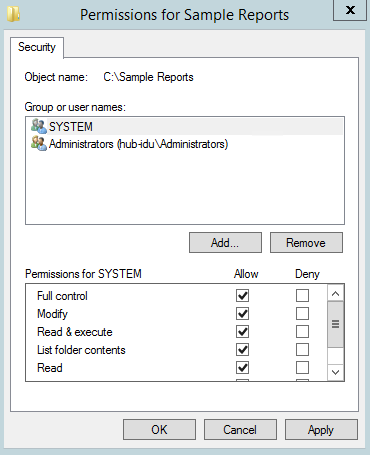Screen dimensions: 370x455
Task: Click the SYSTEM user group icon
Action: 39,126
